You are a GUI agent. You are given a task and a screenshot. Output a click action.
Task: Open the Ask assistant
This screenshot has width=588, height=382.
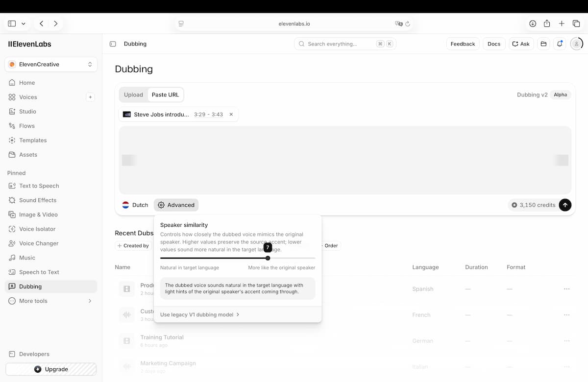(x=521, y=44)
